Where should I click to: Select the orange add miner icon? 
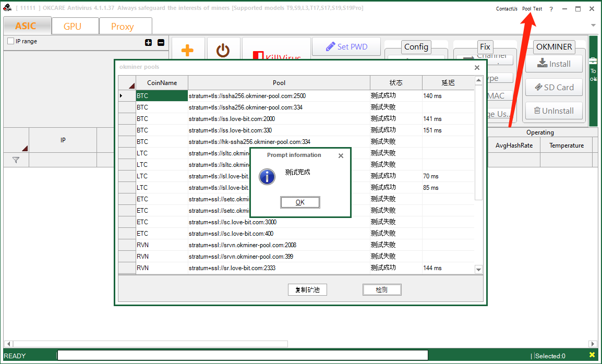[187, 50]
